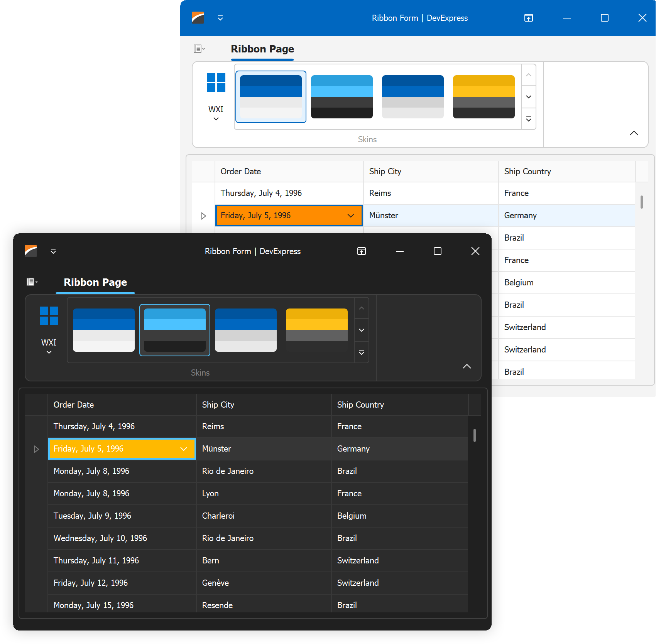Viewport: 656px width, 644px height.
Task: Click the DevExpress logo in light window
Action: click(x=198, y=18)
